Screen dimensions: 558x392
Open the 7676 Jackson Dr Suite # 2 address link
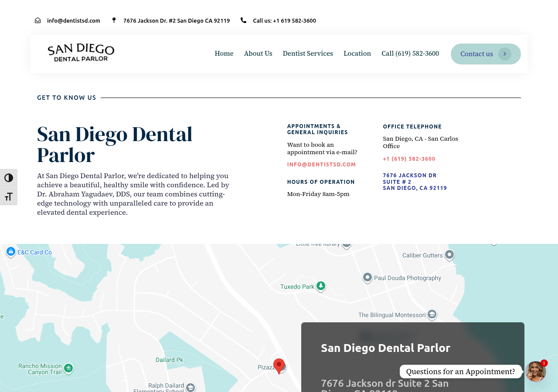pos(415,182)
